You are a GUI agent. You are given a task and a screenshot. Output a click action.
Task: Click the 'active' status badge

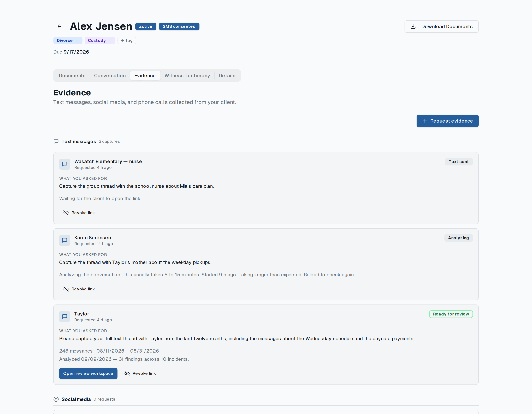click(x=145, y=26)
